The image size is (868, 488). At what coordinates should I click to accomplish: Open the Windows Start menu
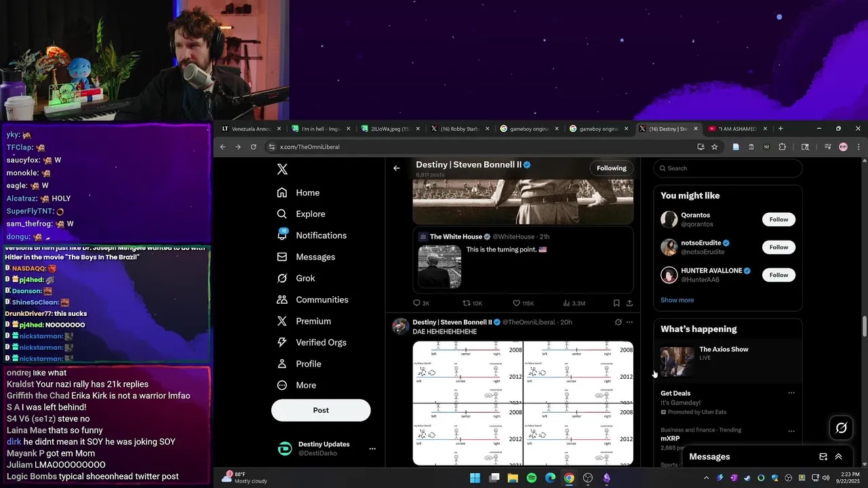pyautogui.click(x=475, y=478)
